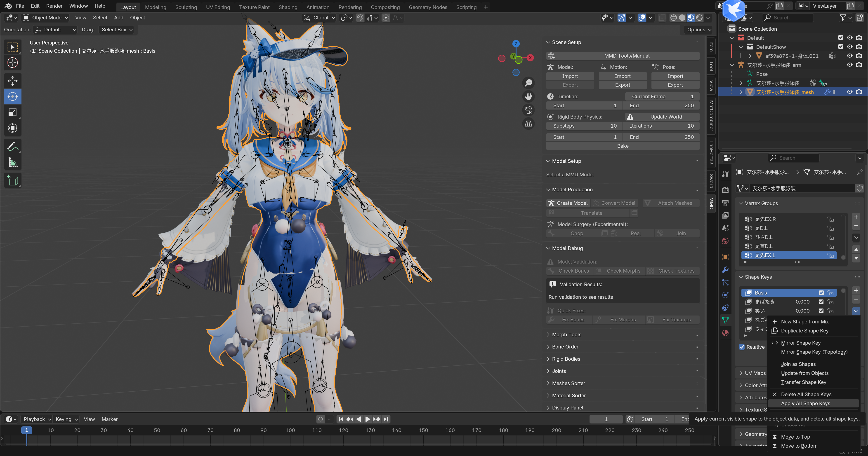Screen dimensions: 868x456
Task: Exclude Default collection from view layer
Action: pos(841,38)
